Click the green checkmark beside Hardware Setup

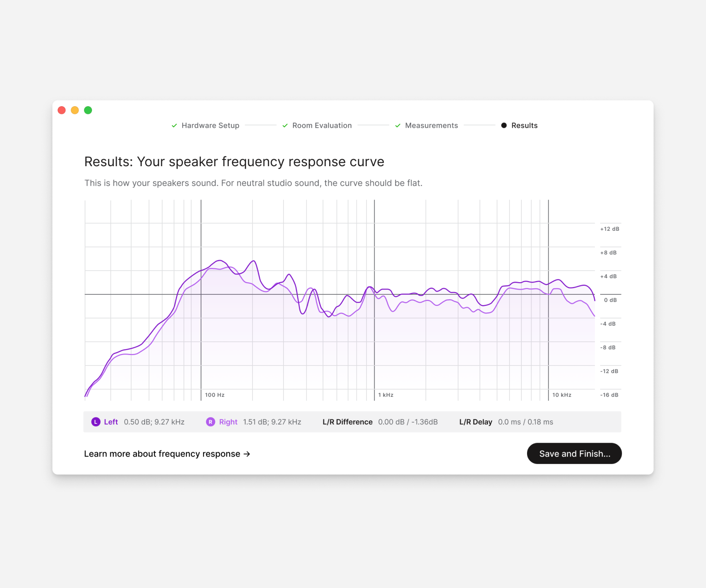pyautogui.click(x=174, y=125)
